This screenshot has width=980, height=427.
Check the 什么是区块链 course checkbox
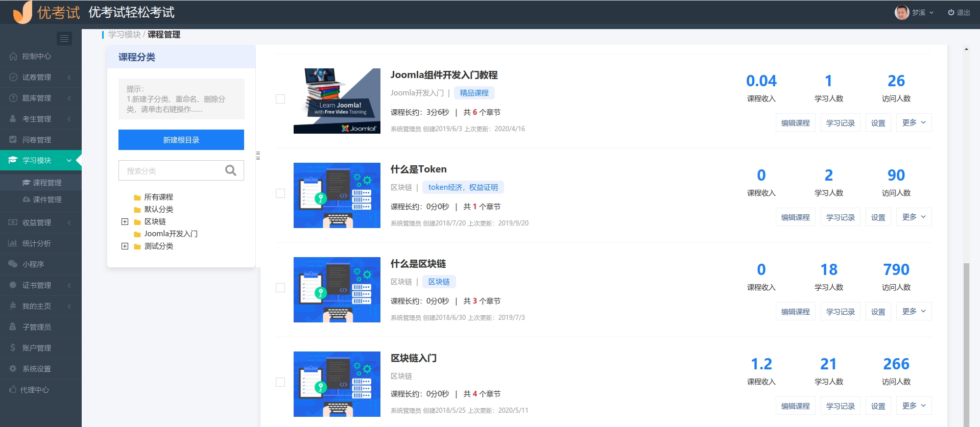click(x=280, y=288)
